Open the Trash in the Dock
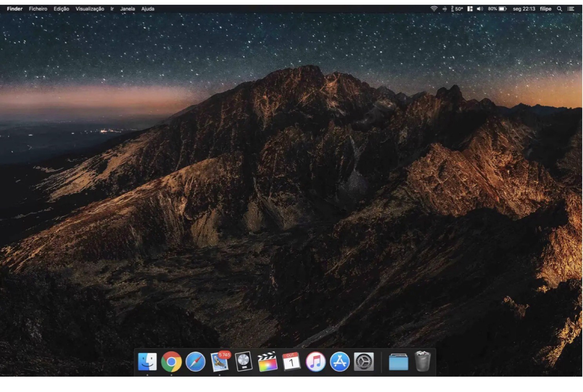The image size is (583, 392). coord(423,361)
